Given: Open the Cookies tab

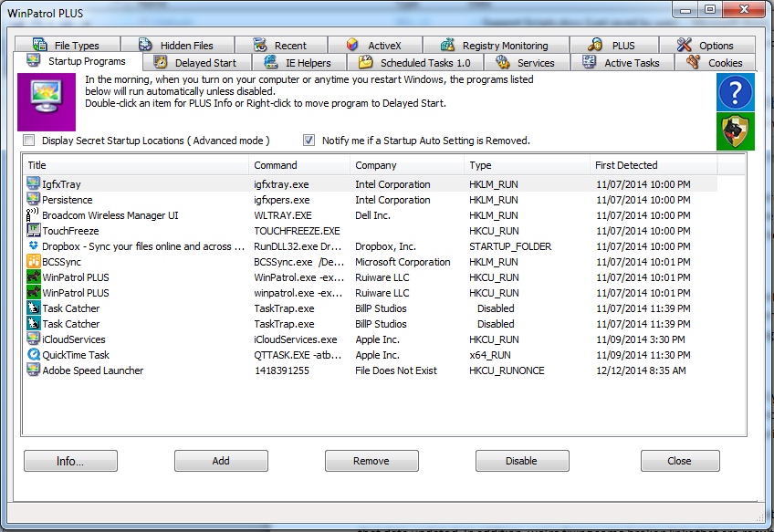Looking at the screenshot, I should (716, 63).
